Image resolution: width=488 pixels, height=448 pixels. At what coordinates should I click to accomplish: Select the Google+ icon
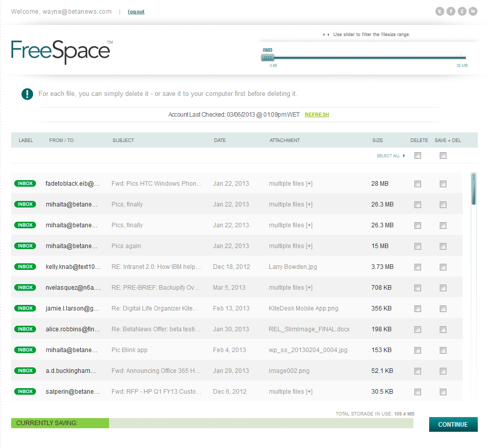pos(462,11)
